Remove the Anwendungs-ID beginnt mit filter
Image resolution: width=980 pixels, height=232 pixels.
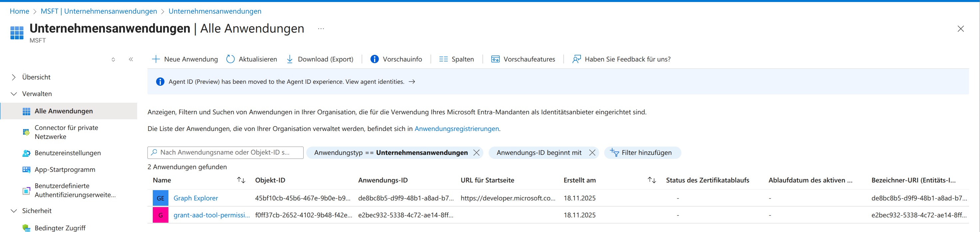[592, 153]
